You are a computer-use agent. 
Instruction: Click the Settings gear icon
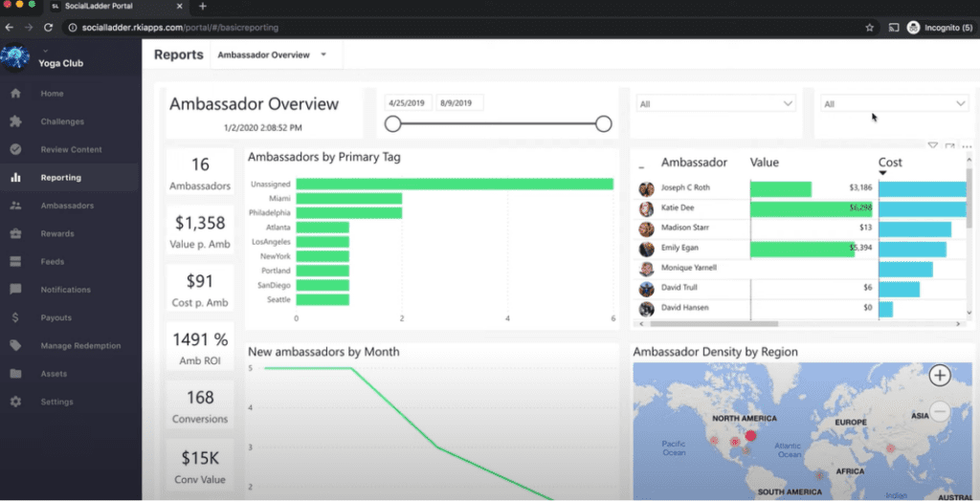pos(15,402)
